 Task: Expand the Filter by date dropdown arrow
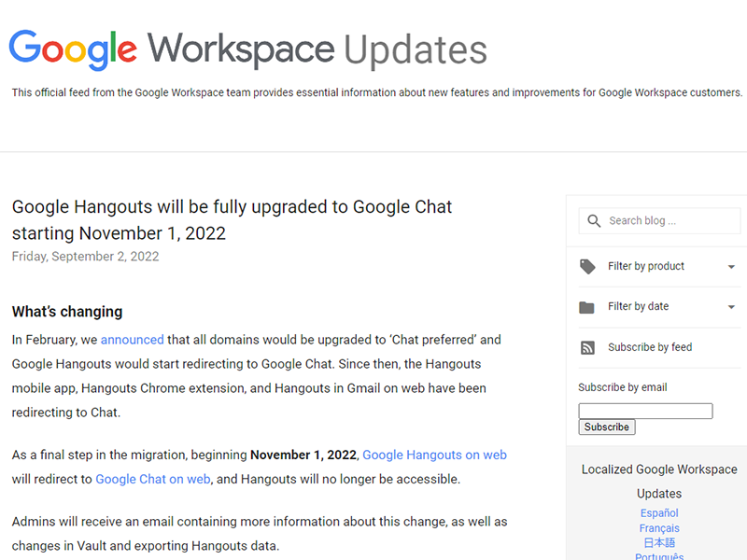click(731, 307)
